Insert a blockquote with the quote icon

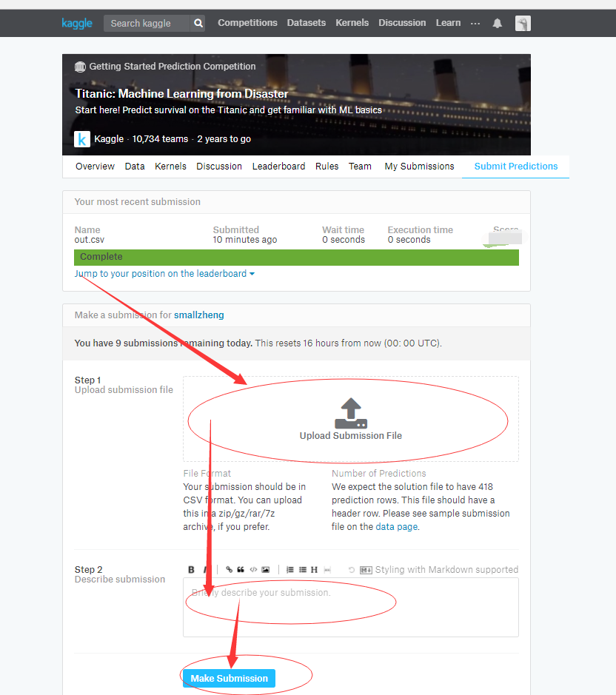(x=241, y=570)
